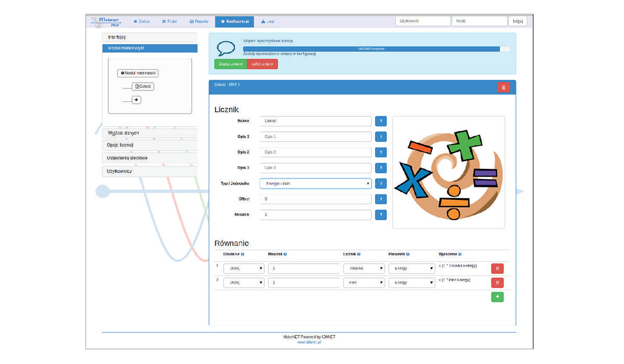Delete the Całość MAT panel with trash icon
The width and height of the screenshot is (624, 364).
click(503, 87)
